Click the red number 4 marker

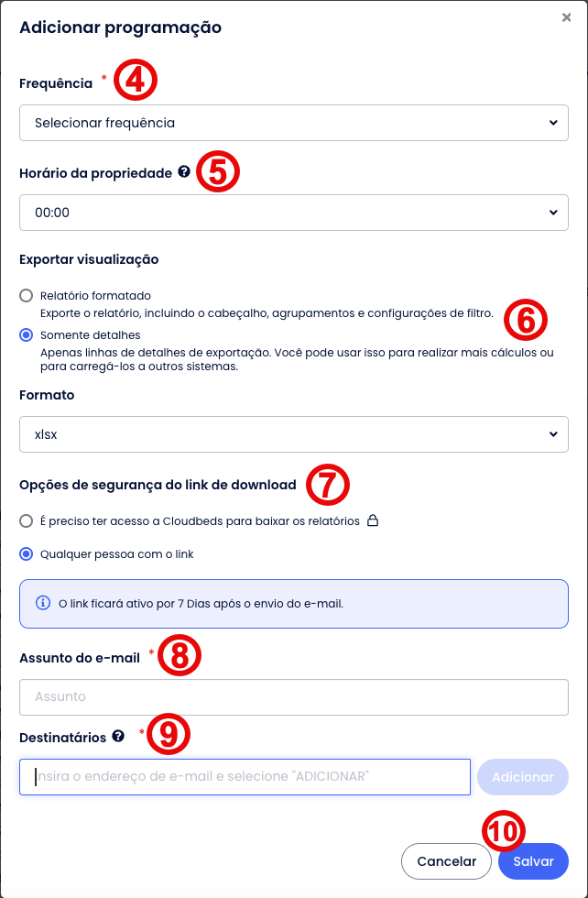click(136, 80)
